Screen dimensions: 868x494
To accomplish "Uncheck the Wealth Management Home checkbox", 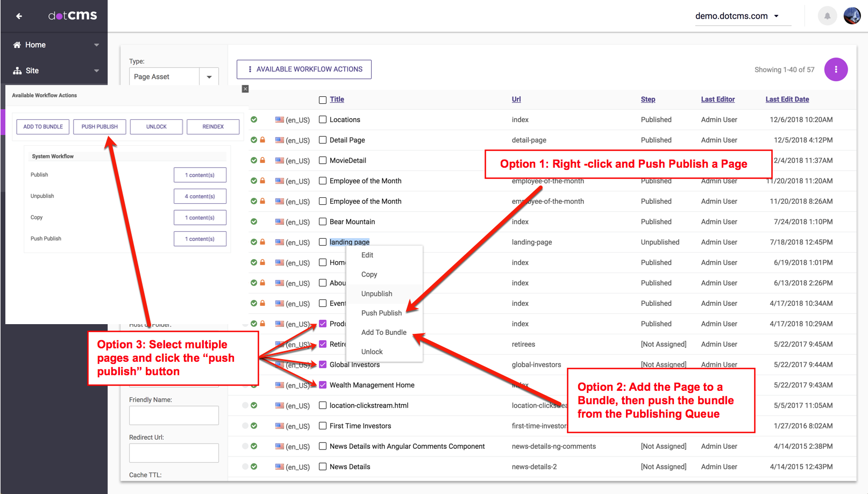I will coord(323,385).
